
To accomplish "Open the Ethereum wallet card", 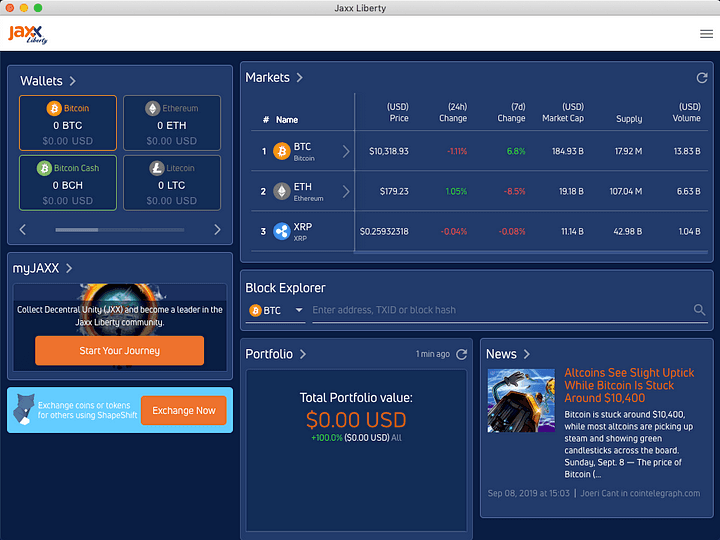I will coord(172,123).
